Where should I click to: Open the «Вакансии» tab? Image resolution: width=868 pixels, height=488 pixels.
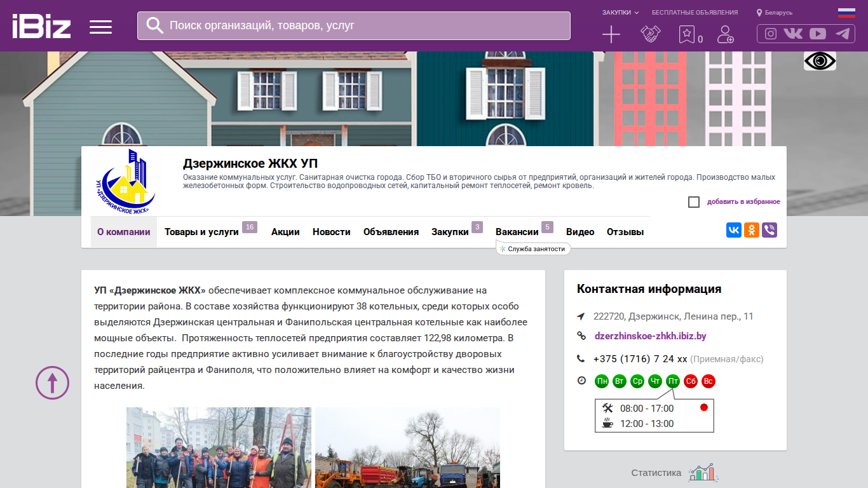point(517,232)
